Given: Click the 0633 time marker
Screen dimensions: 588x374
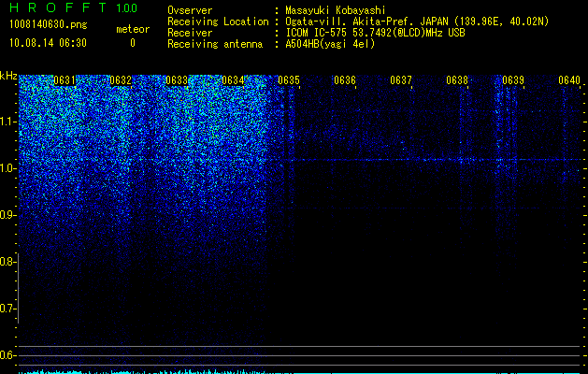Looking at the screenshot, I should [177, 80].
